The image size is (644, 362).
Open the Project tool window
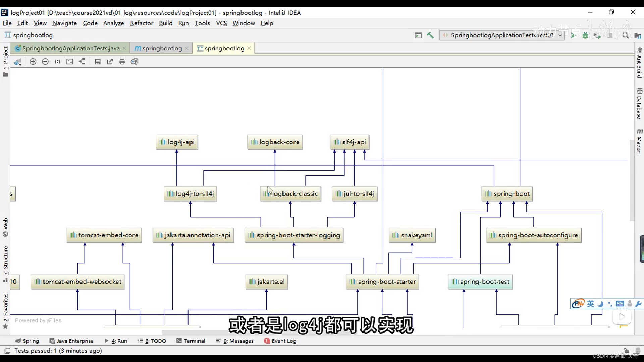tap(5, 61)
